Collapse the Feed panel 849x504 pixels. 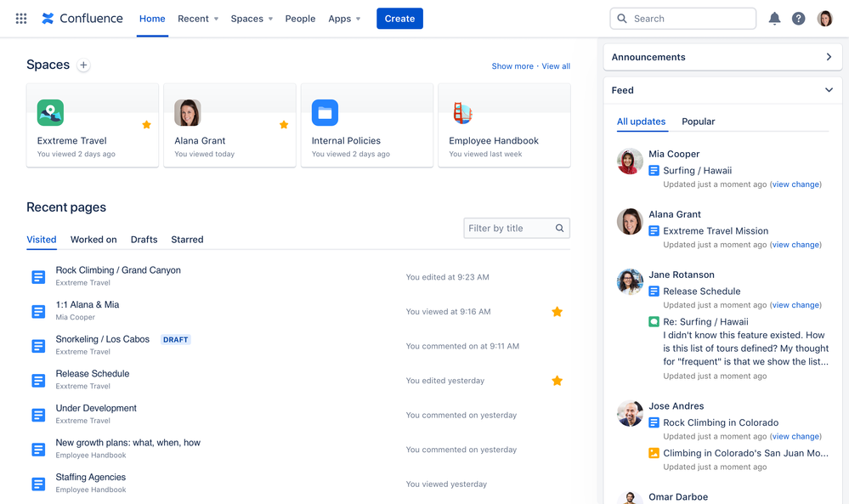click(829, 90)
